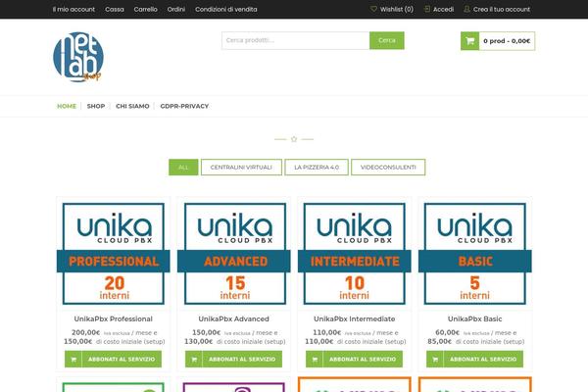Open Wishlist (0) link

click(396, 9)
